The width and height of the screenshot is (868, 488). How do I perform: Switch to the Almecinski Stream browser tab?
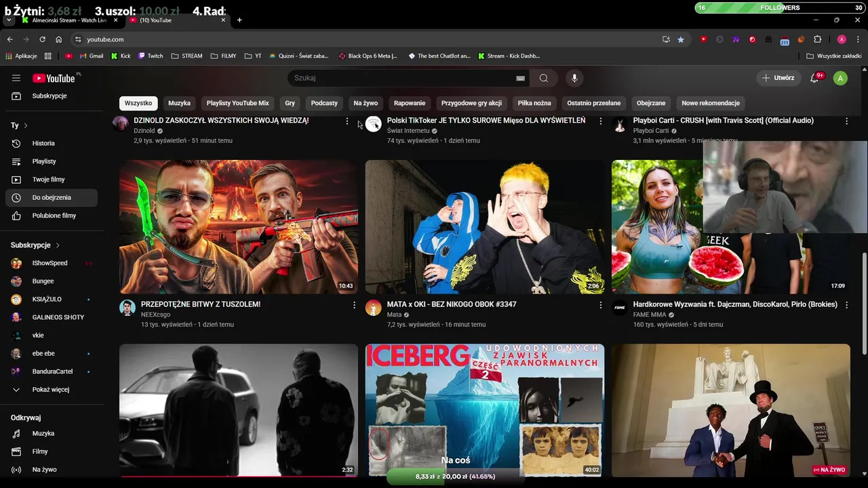click(x=69, y=20)
